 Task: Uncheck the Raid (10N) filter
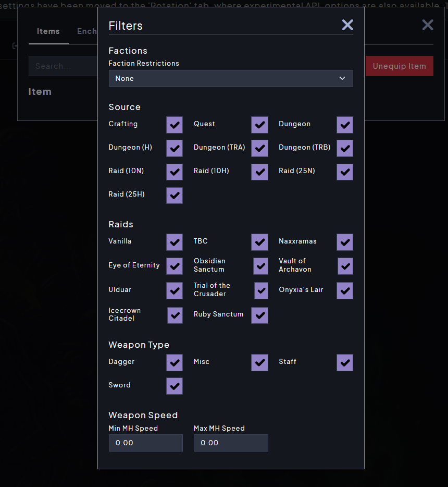click(175, 172)
